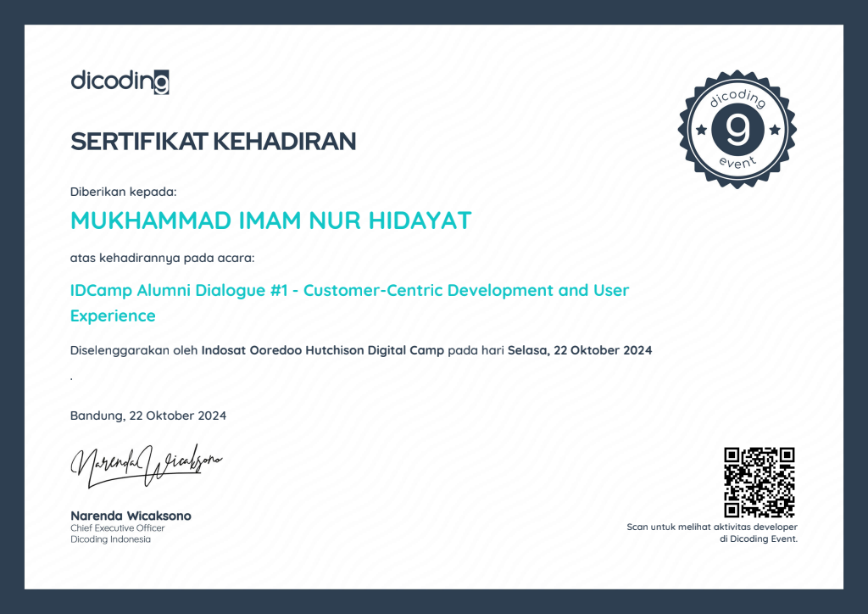Click the dicoding event badge seal
868x614 pixels.
737,130
